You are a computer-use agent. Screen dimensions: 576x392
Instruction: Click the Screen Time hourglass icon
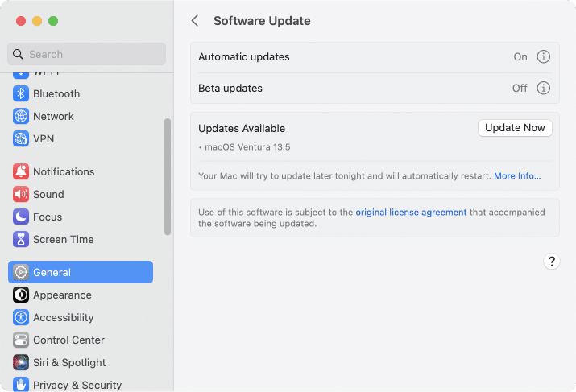point(21,239)
